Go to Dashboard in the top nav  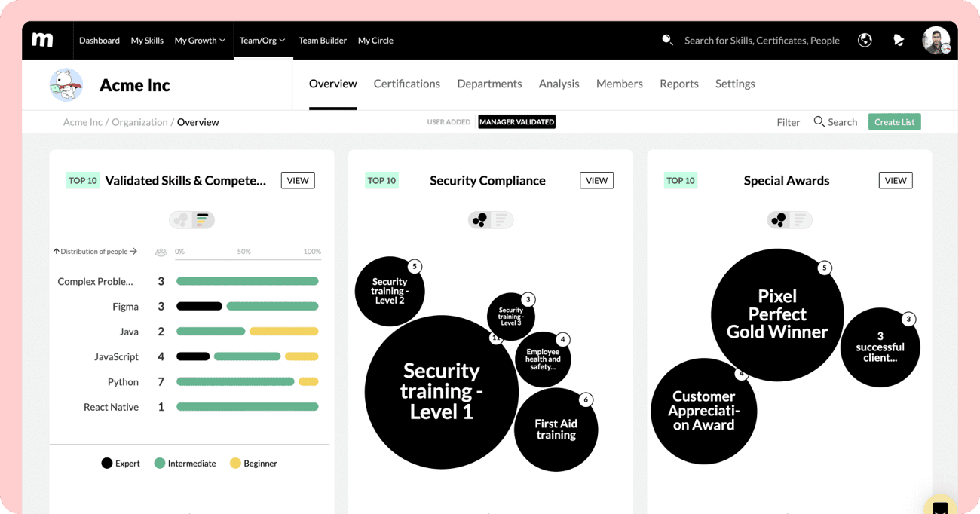[100, 40]
